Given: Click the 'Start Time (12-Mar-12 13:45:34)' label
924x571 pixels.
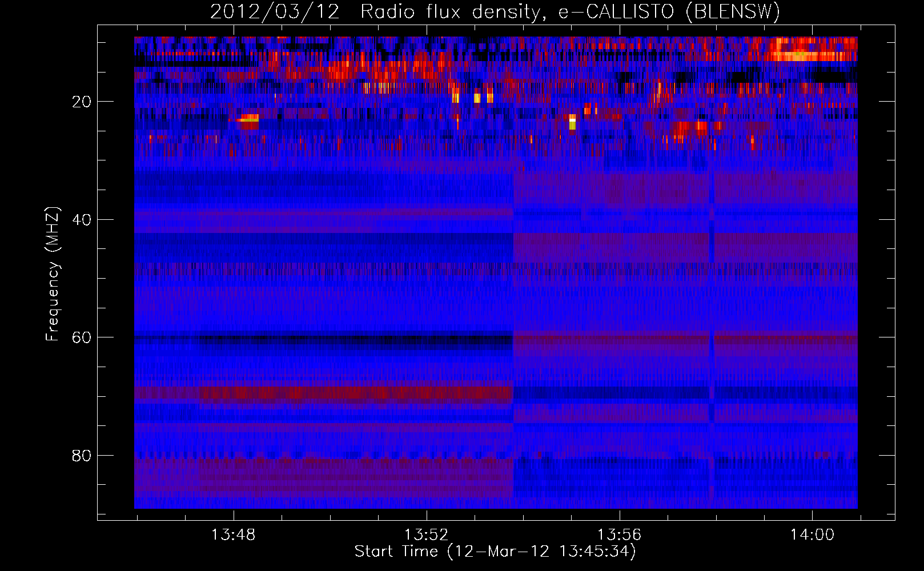Looking at the screenshot, I should click(x=495, y=552).
